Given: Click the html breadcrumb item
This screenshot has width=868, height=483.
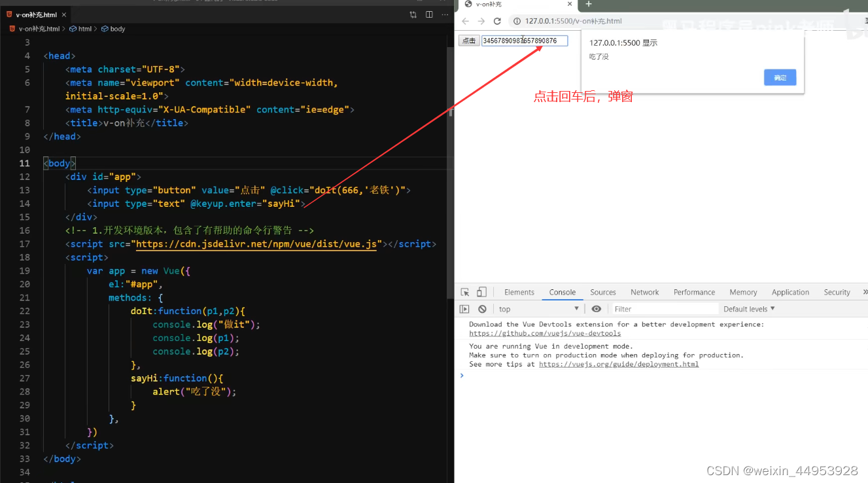Looking at the screenshot, I should tap(80, 29).
